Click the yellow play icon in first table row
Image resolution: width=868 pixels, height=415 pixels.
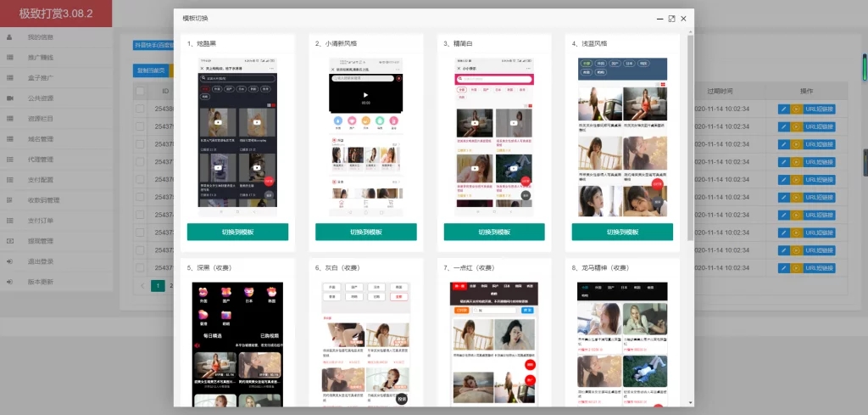tap(796, 109)
